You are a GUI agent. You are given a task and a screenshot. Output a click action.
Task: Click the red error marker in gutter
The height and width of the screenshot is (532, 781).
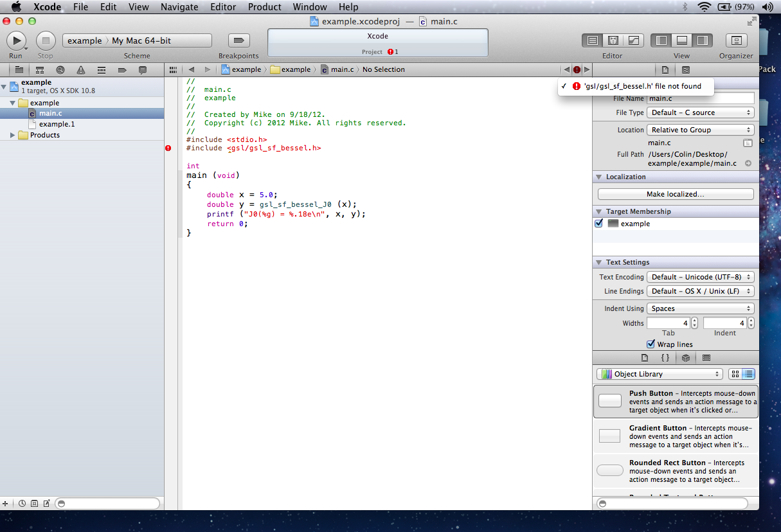coord(168,148)
